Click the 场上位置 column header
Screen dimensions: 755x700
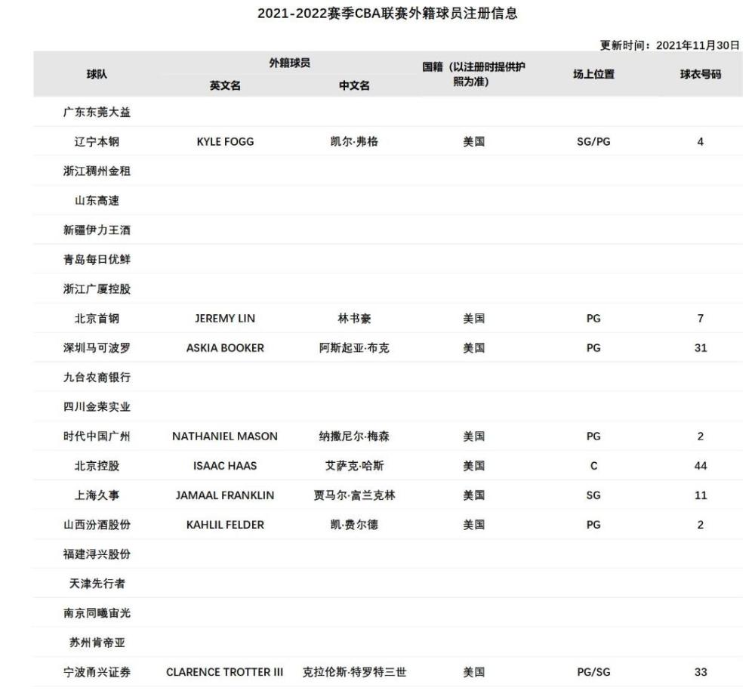593,74
